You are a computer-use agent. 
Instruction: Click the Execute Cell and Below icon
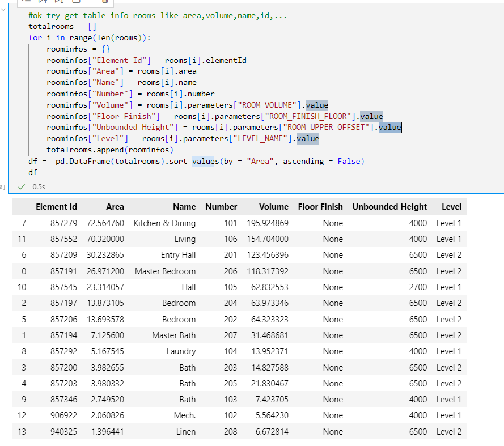(60, 2)
